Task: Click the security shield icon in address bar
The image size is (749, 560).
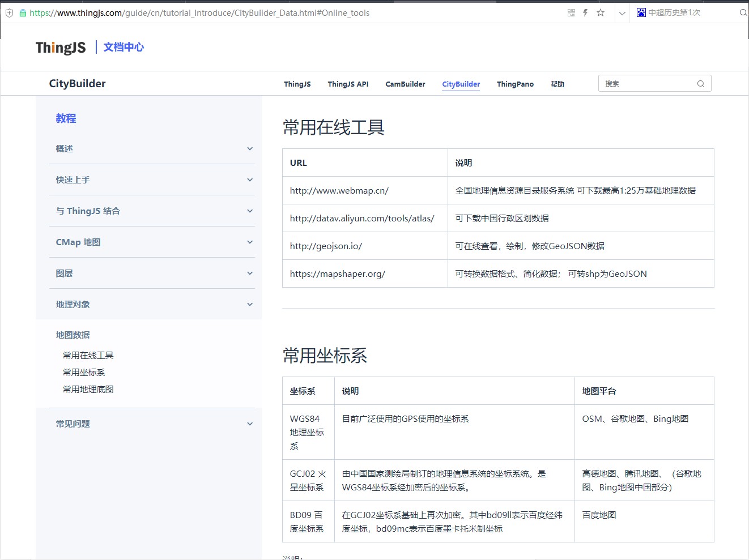Action: pyautogui.click(x=9, y=12)
